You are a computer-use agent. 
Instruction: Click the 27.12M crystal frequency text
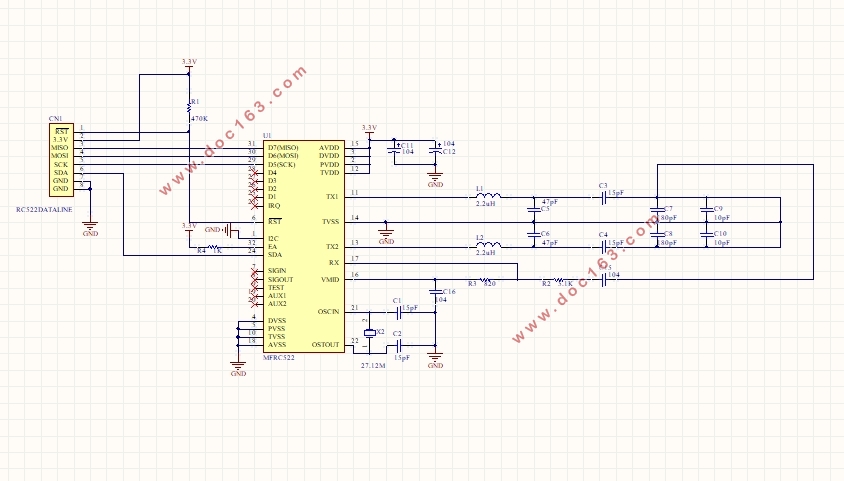tap(373, 365)
